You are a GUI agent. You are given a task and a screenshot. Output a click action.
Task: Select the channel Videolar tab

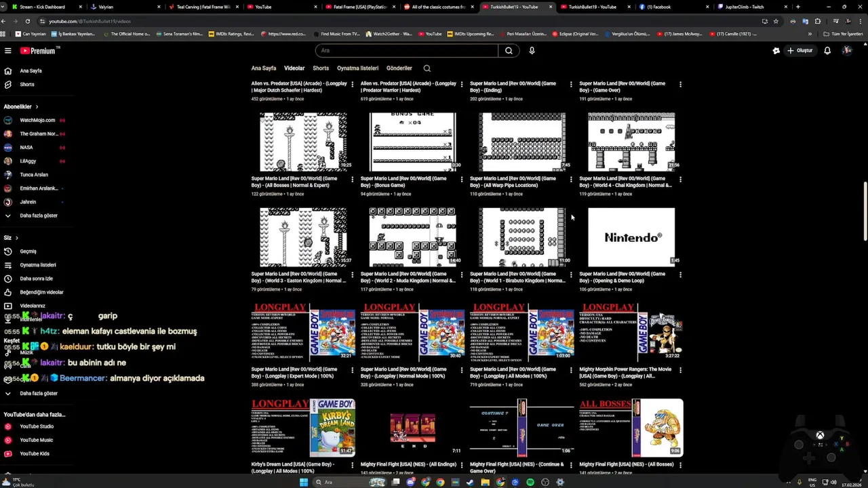point(294,68)
